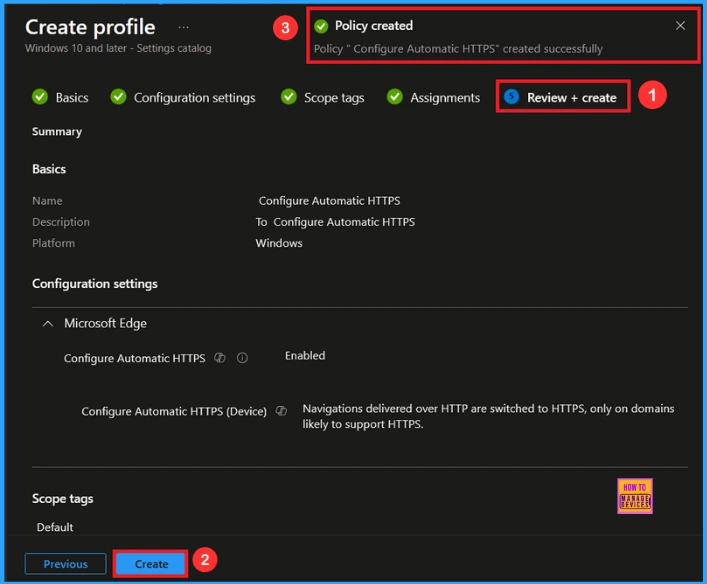This screenshot has width=707, height=584.
Task: Select the Name value Configure Automatic HTTPS
Action: click(x=329, y=201)
